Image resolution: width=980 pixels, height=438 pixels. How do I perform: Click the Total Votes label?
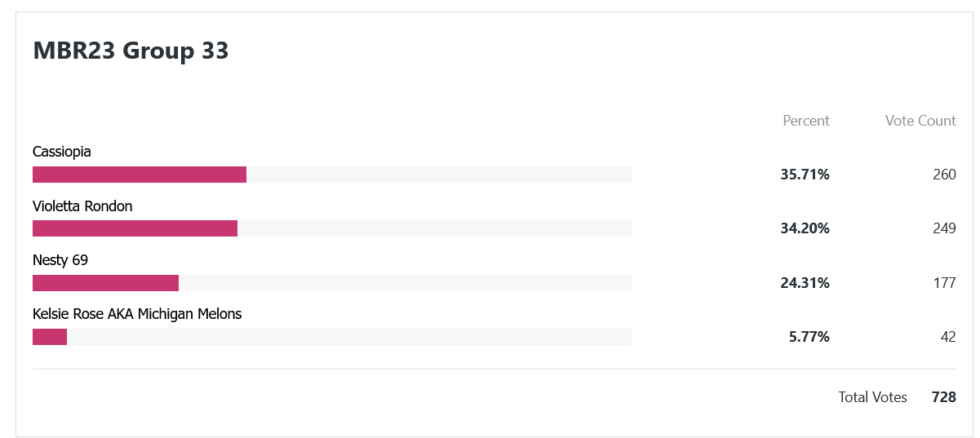(873, 397)
